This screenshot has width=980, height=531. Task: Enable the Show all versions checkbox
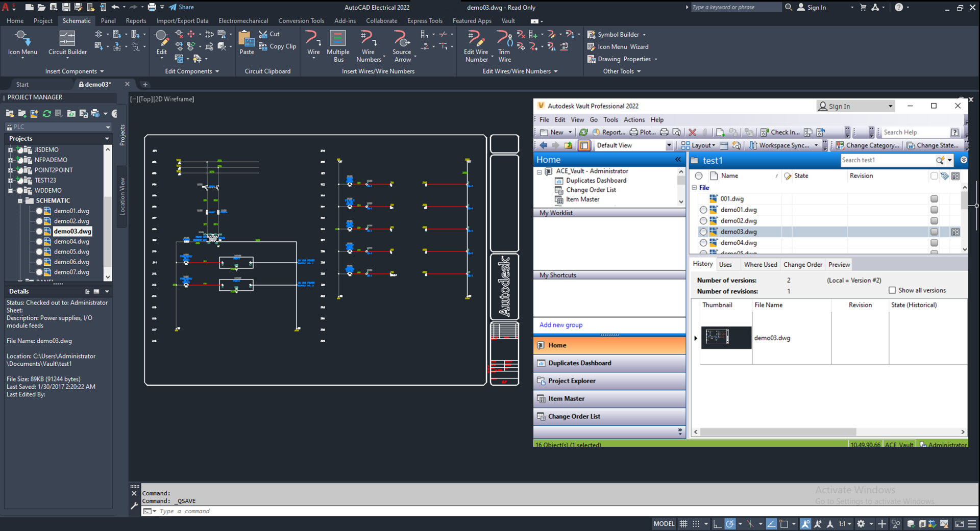(892, 290)
